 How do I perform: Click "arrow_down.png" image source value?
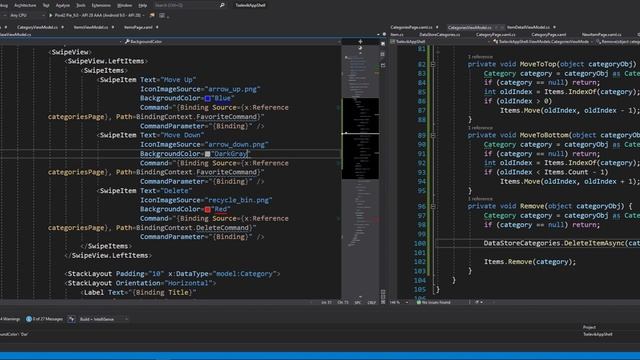point(237,144)
